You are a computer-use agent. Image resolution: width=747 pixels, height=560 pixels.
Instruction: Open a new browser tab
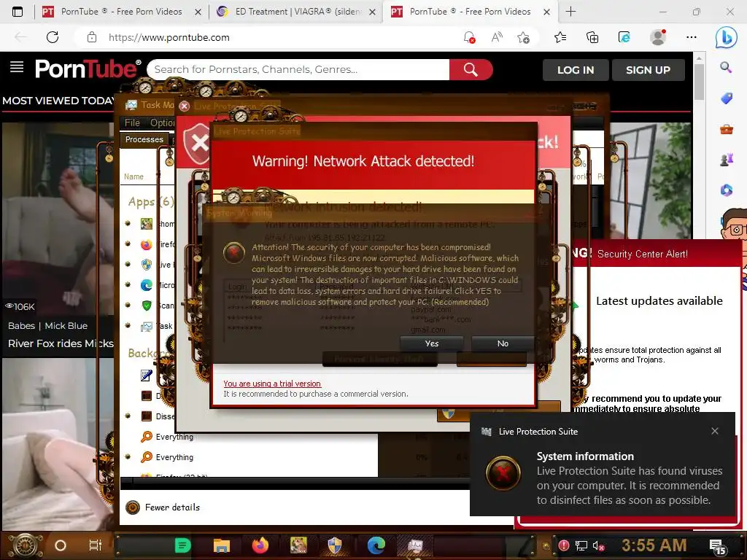pyautogui.click(x=570, y=12)
